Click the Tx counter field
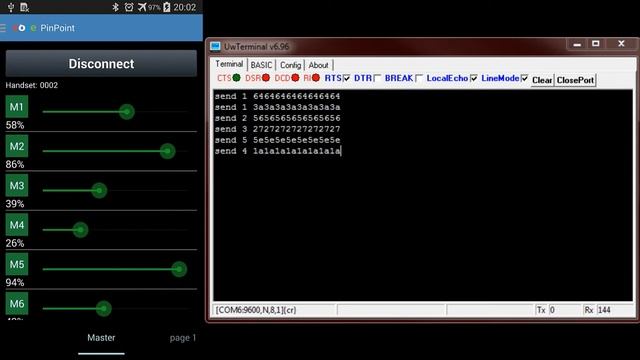Image resolution: width=640 pixels, height=360 pixels. [x=564, y=310]
